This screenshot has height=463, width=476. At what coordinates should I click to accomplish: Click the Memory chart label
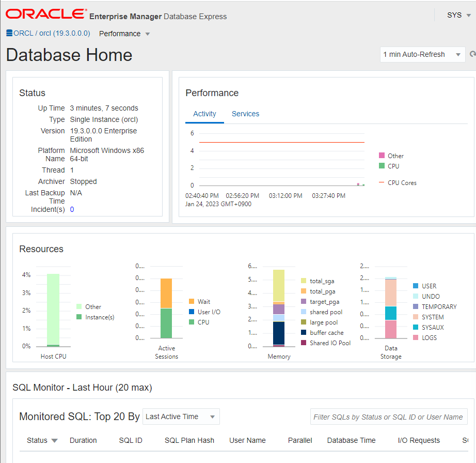[x=279, y=357]
